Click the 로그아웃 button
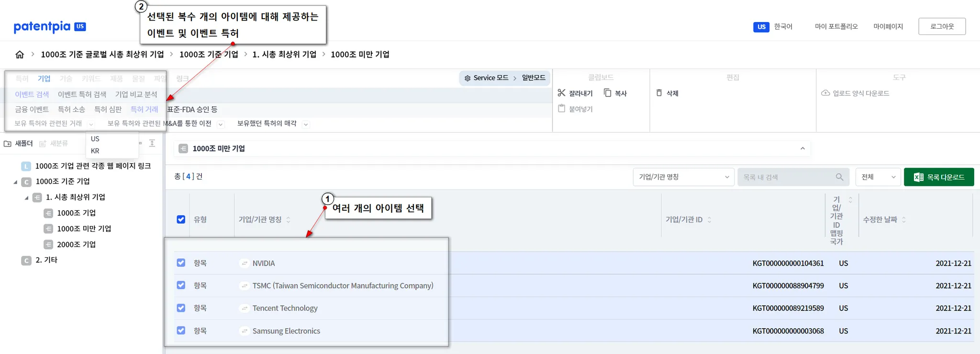980x354 pixels. click(942, 26)
